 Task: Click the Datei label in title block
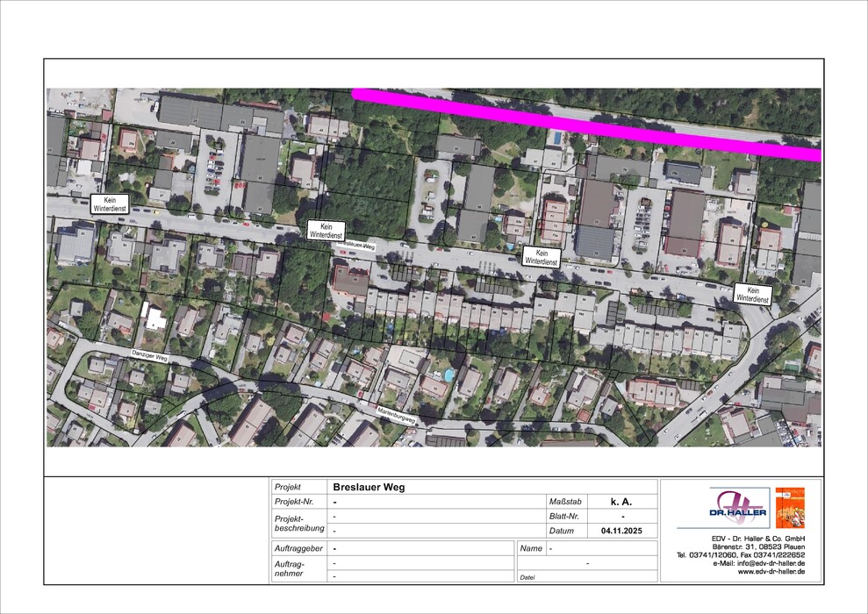coord(527,577)
